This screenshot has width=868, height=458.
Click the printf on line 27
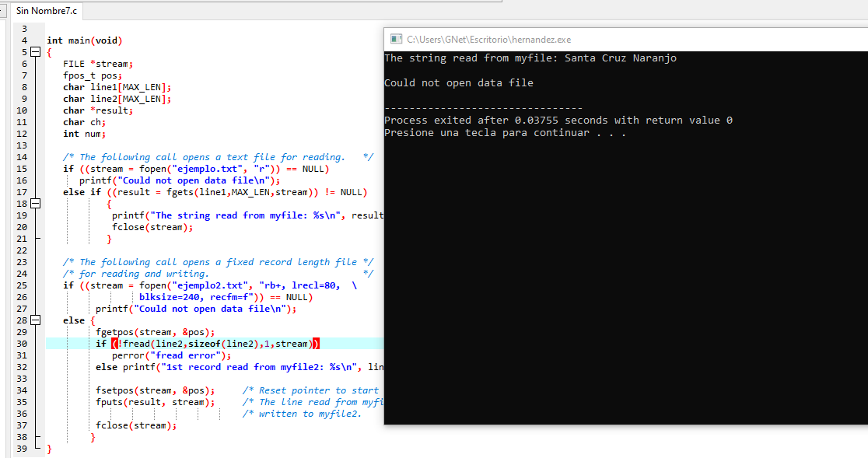(196, 309)
